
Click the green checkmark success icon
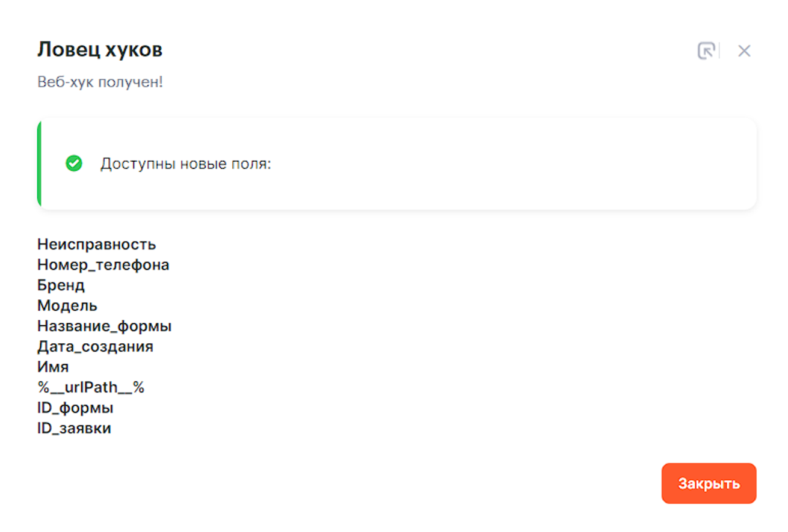click(74, 164)
